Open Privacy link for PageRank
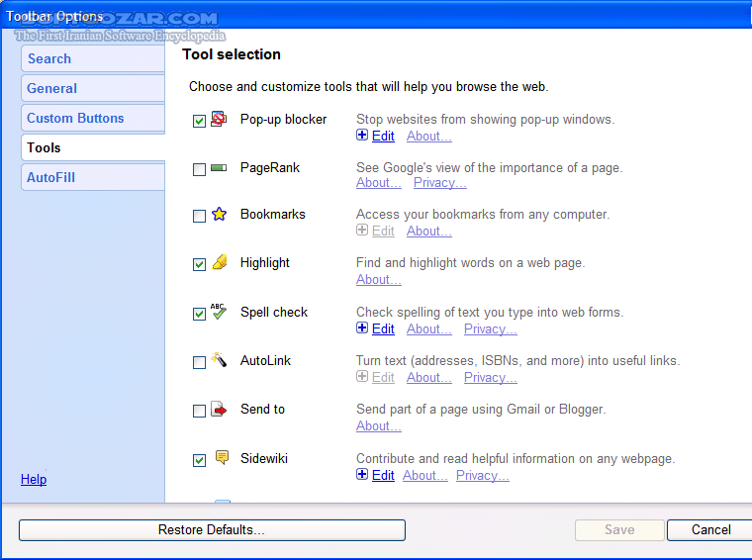 point(439,183)
